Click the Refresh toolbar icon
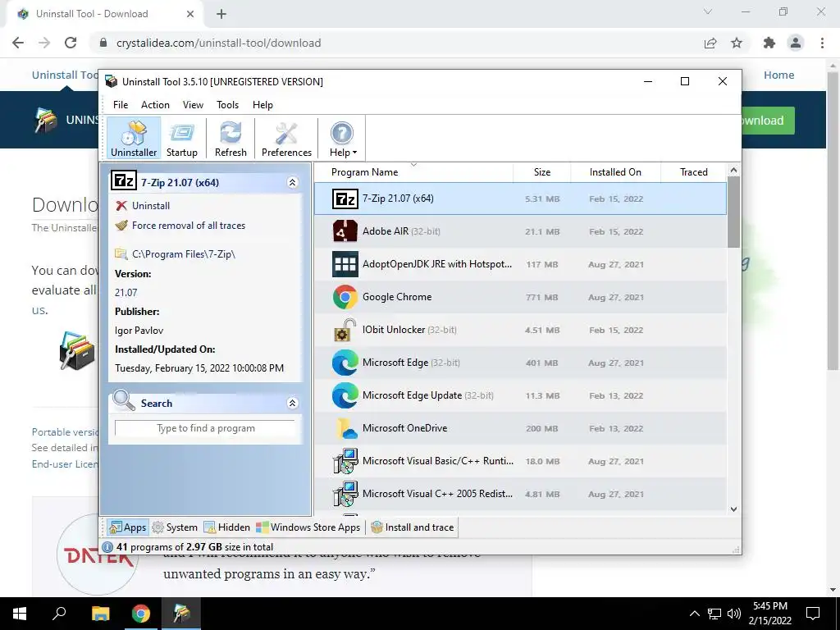840x630 pixels. click(x=231, y=139)
